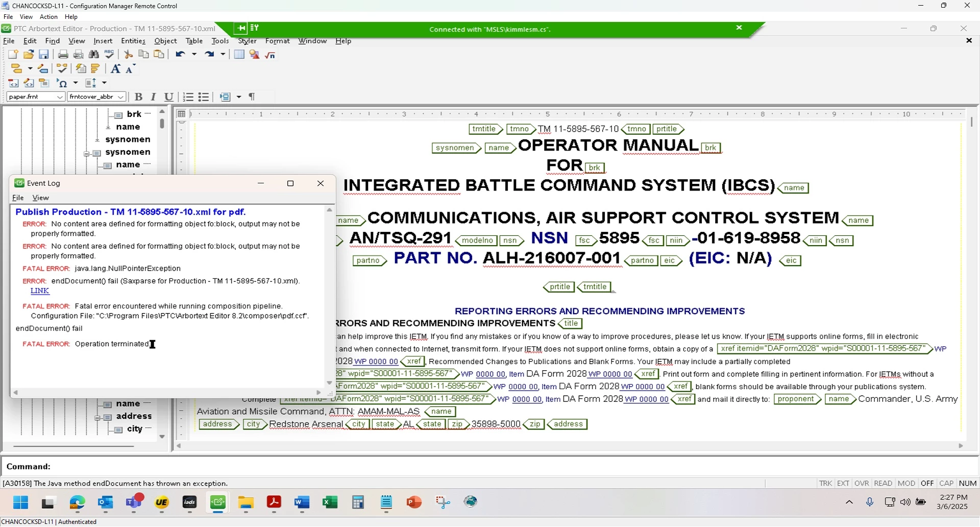Viewport: 980px width, 527px height.
Task: Click the document horizontal scrollbar track
Action: click(x=569, y=446)
